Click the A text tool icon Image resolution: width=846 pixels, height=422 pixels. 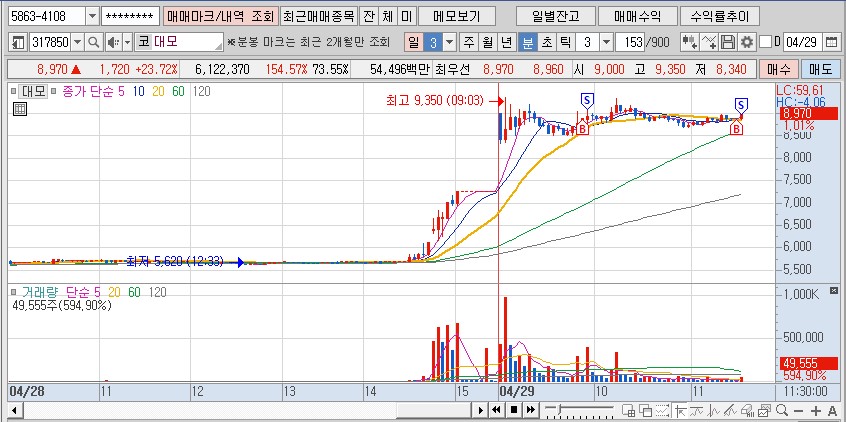tap(832, 410)
